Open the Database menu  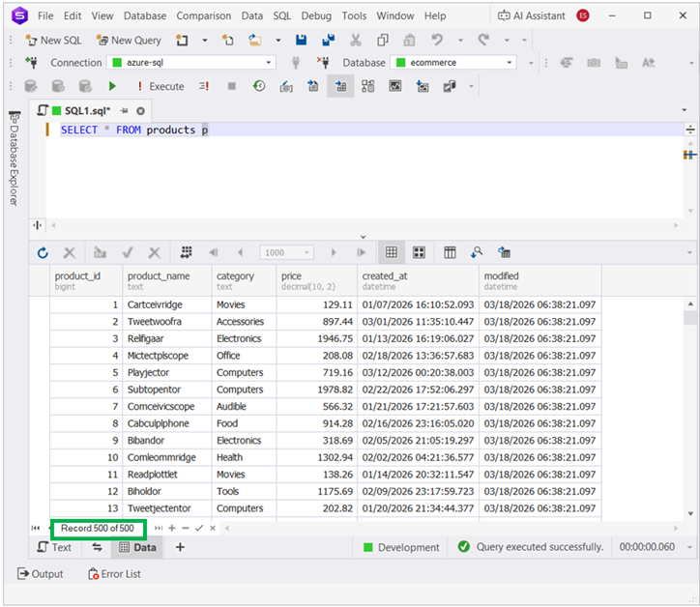[x=145, y=15]
